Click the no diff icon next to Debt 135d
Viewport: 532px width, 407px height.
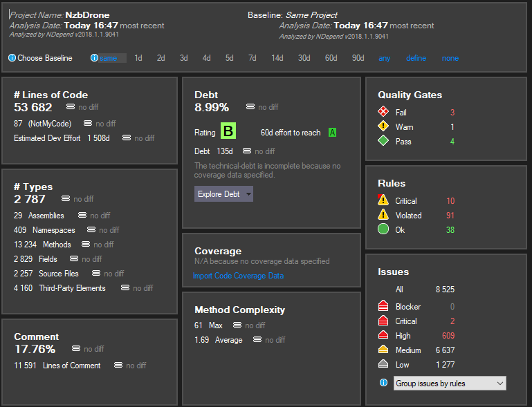247,151
